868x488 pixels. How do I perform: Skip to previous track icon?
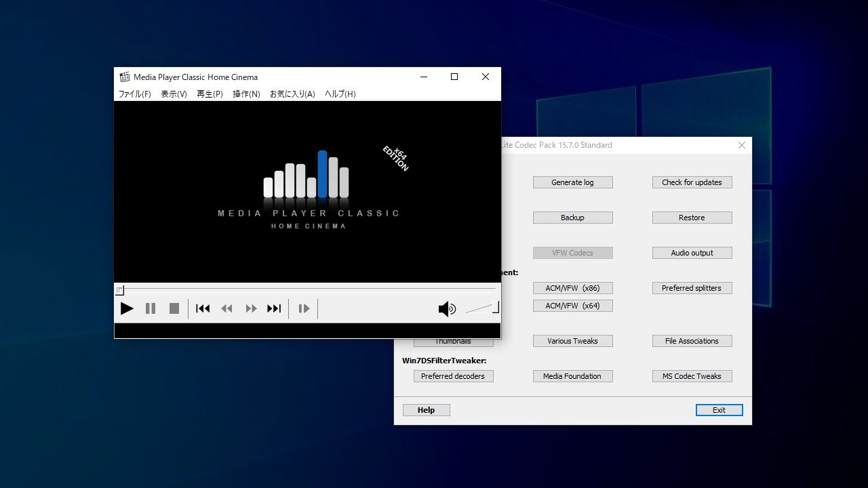pos(203,308)
